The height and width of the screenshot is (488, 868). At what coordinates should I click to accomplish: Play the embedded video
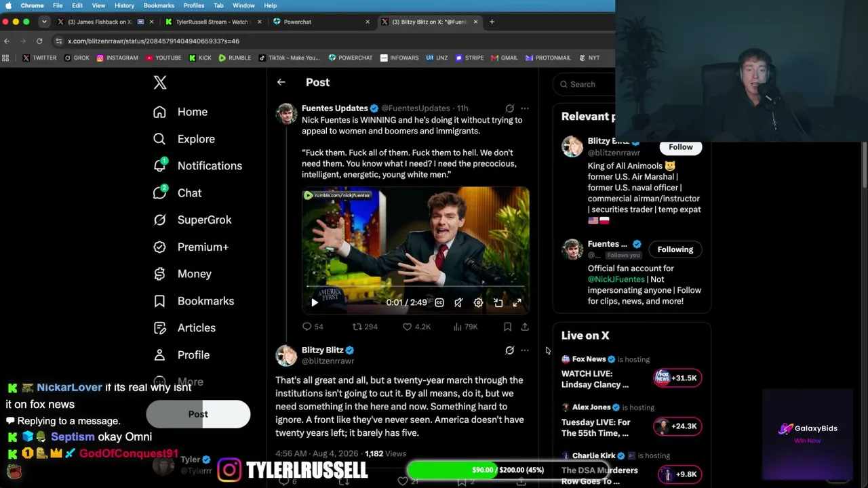[314, 303]
